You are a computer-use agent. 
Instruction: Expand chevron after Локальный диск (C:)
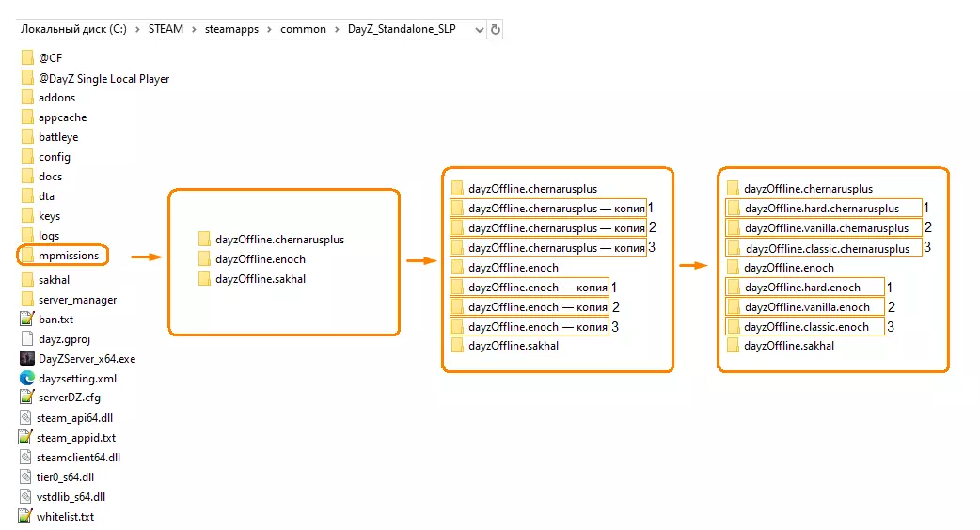[137, 29]
